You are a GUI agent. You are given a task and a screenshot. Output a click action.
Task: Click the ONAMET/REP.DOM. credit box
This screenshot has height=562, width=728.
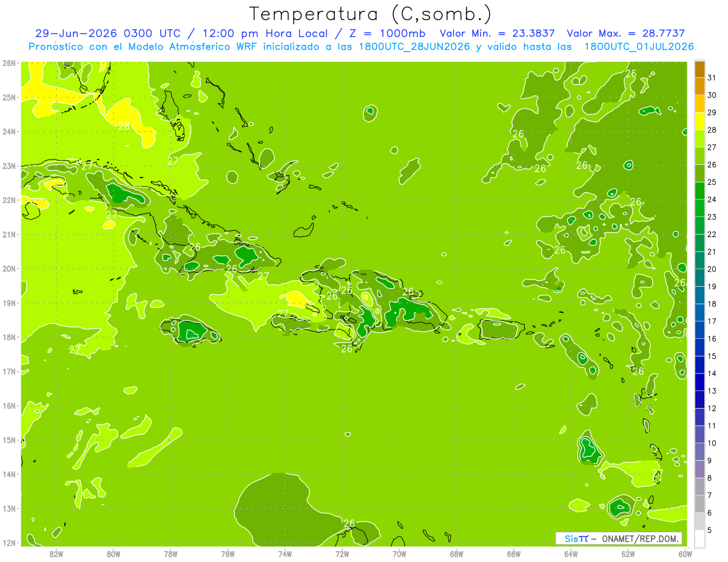coord(619,538)
